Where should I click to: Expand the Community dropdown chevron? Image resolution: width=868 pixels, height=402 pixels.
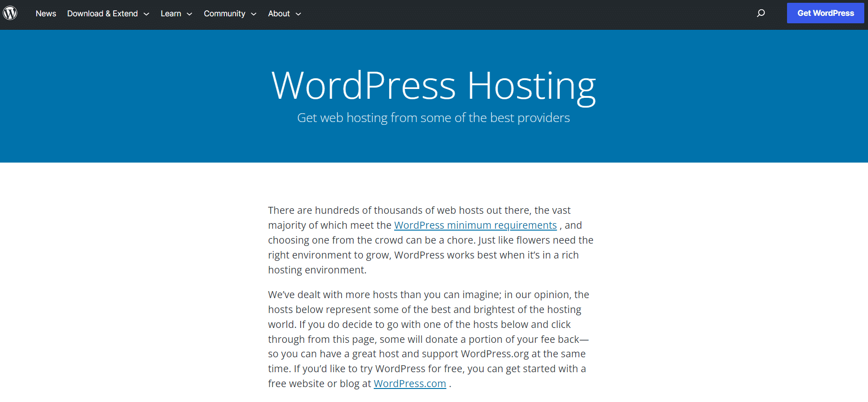coord(254,14)
